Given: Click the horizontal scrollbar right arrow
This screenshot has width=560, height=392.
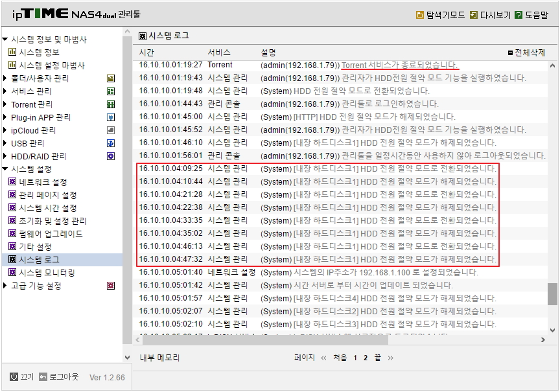Looking at the screenshot, I should coord(543,340).
